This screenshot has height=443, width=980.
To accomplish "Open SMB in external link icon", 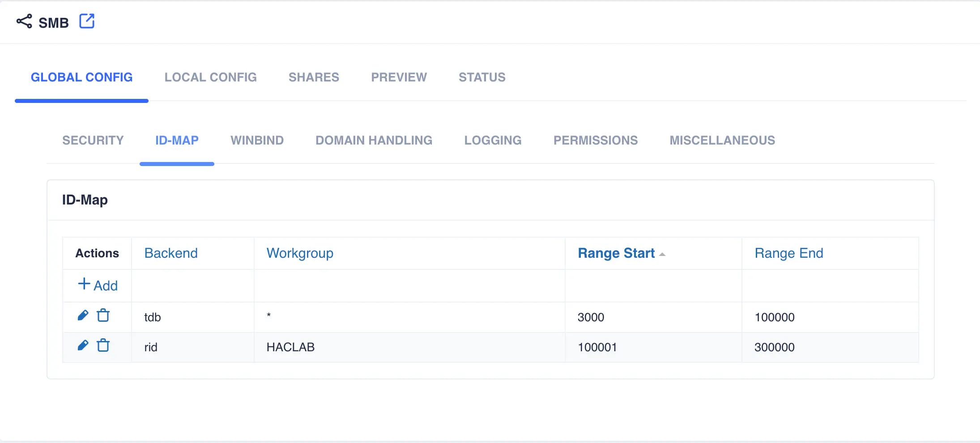I will pyautogui.click(x=87, y=21).
